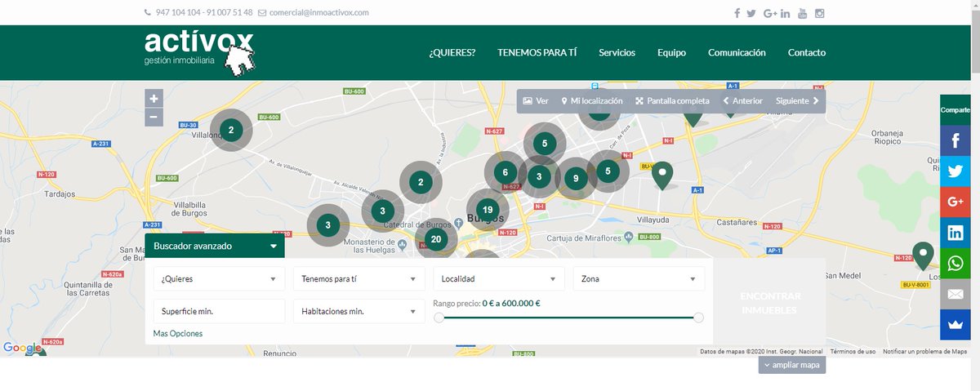Click the maximum price slider handle

click(x=698, y=318)
